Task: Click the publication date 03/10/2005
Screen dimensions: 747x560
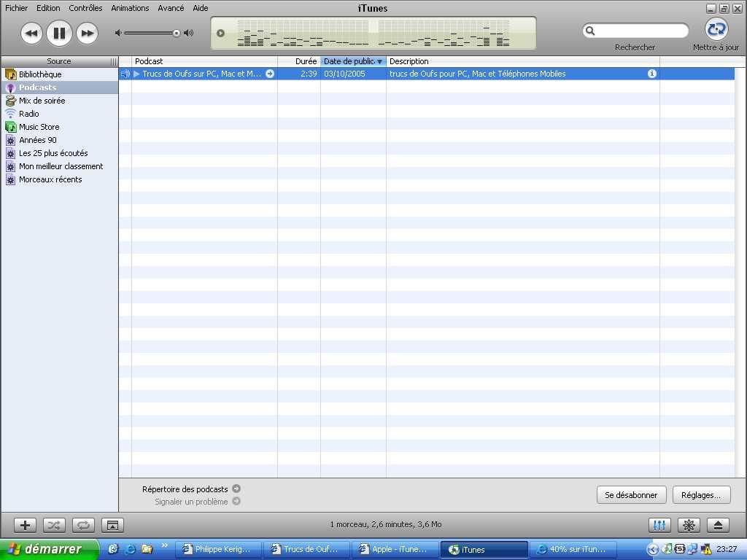Action: [344, 74]
